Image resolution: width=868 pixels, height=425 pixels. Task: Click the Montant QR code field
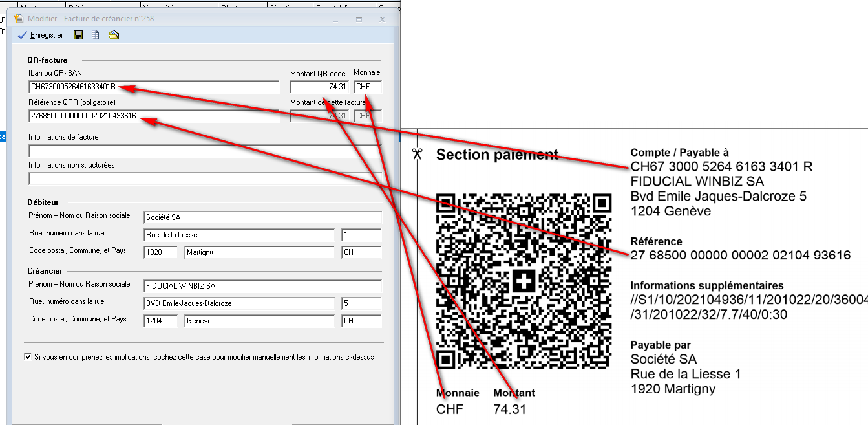[x=319, y=87]
